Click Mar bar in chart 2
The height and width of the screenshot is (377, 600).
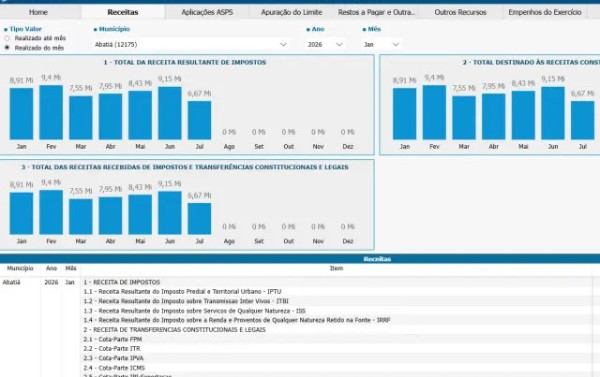464,118
